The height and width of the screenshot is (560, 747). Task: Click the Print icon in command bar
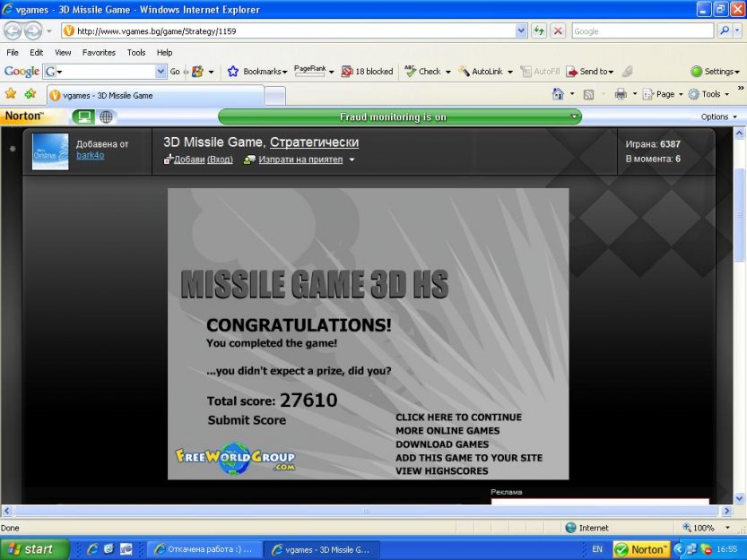coord(621,94)
